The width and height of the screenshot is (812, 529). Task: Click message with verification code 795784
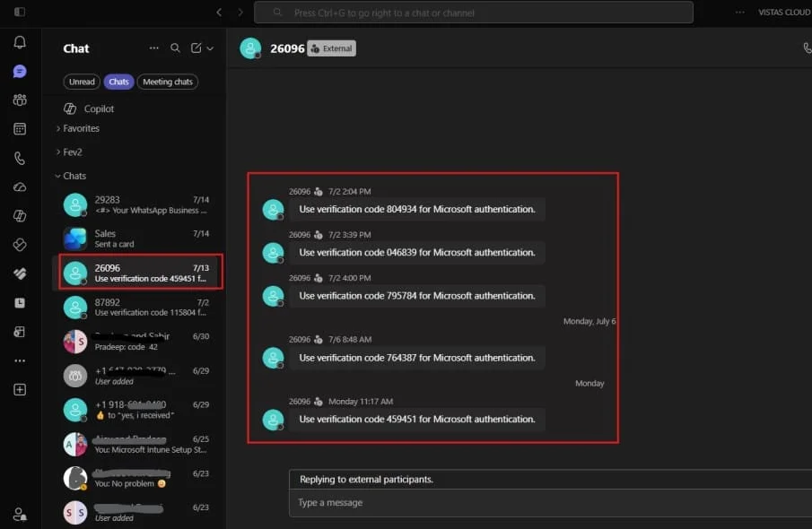click(x=417, y=296)
